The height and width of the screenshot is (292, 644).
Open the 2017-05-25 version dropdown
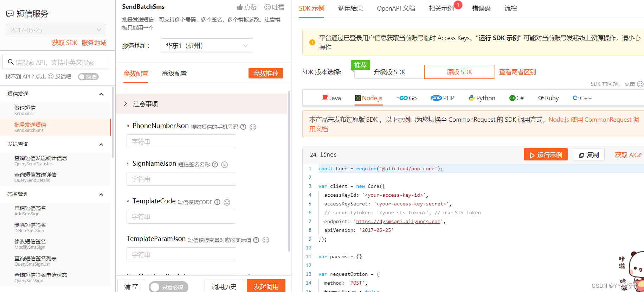56,30
